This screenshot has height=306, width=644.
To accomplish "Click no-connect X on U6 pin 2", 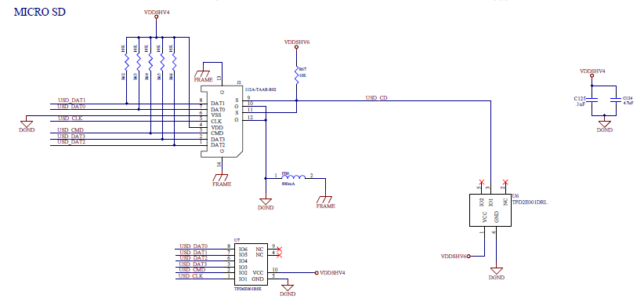I will coord(505,181).
